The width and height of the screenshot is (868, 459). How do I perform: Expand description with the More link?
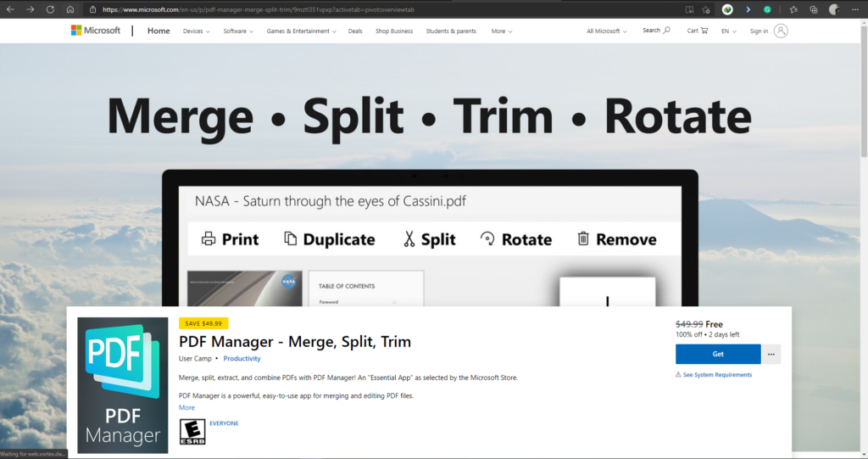tap(186, 407)
